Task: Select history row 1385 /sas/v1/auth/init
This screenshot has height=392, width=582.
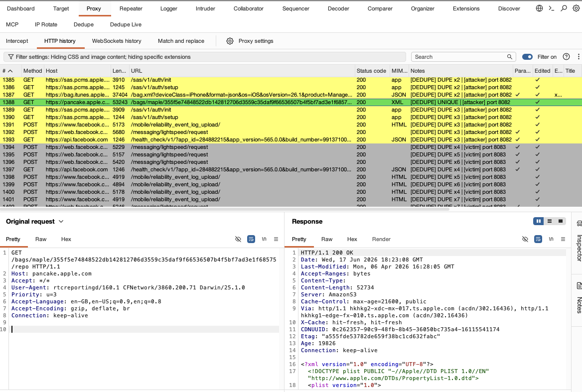Action: point(291,80)
